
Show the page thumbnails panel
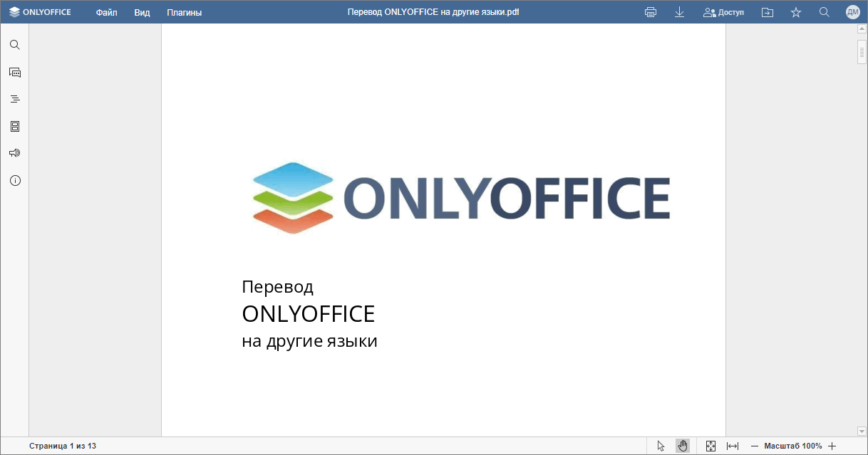(15, 126)
